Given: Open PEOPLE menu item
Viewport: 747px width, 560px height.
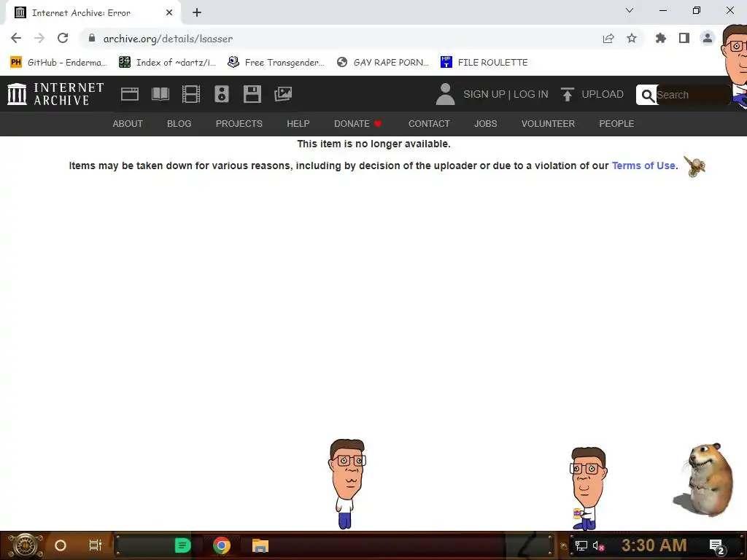Looking at the screenshot, I should pos(616,124).
